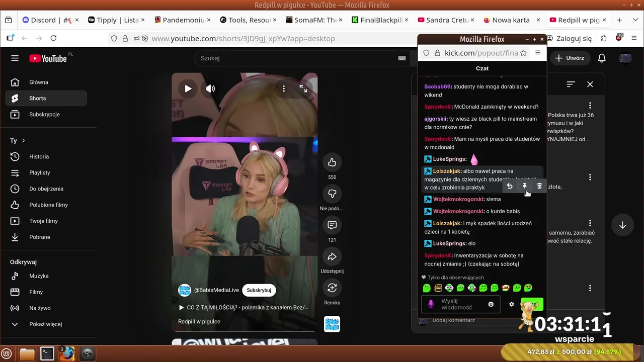The width and height of the screenshot is (644, 362).
Task: Open Na żywo live section
Action: pyautogui.click(x=46, y=308)
